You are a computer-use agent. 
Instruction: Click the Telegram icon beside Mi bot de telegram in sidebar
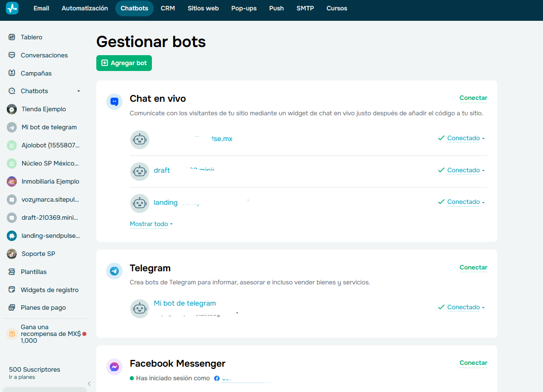point(12,127)
